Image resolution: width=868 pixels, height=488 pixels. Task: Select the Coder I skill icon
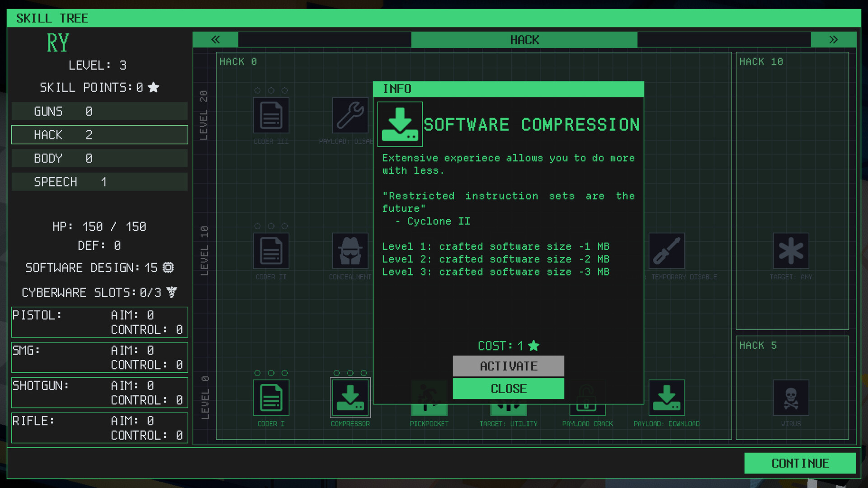270,398
